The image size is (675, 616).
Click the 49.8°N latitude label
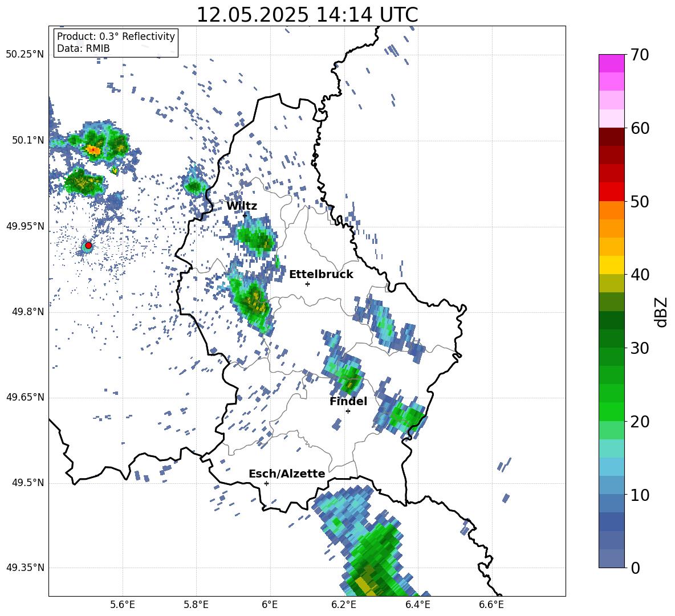pyautogui.click(x=27, y=312)
